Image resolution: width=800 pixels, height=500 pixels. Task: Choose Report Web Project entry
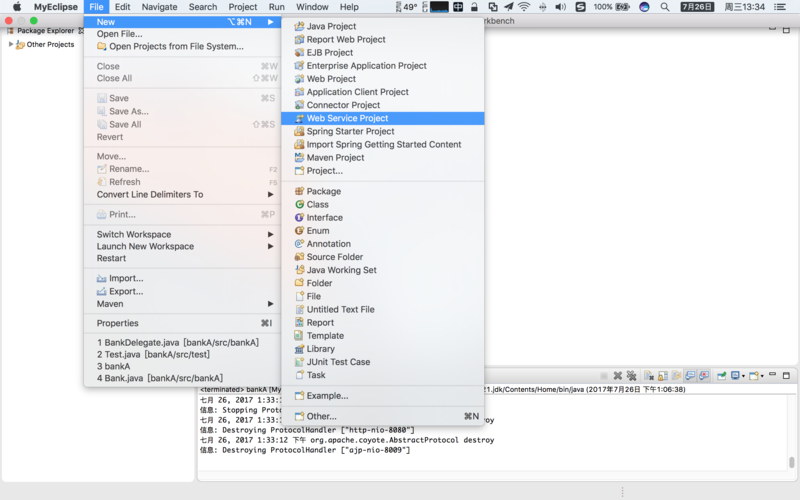click(382, 39)
